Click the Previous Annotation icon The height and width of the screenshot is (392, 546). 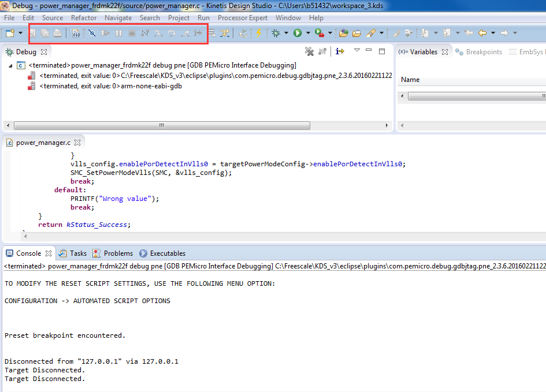click(447, 33)
